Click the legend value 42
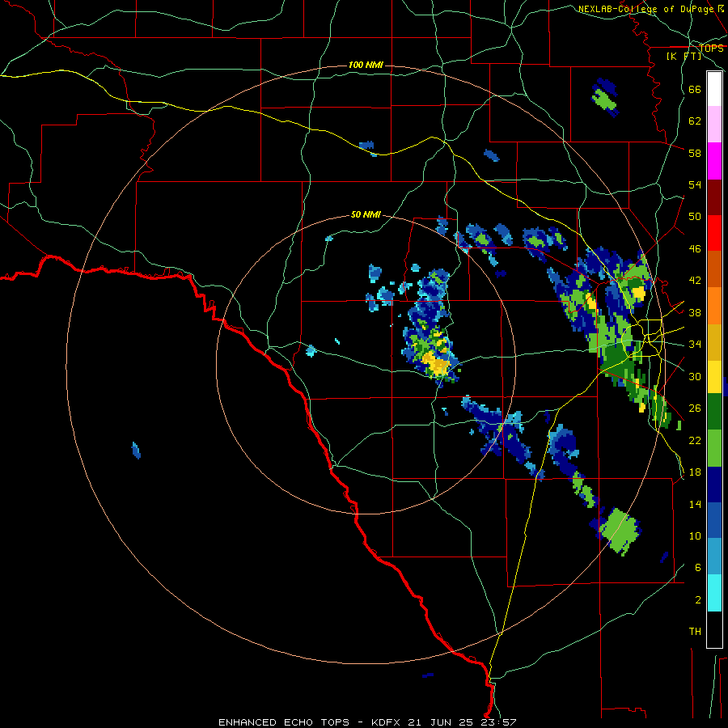The width and height of the screenshot is (728, 728). (695, 281)
